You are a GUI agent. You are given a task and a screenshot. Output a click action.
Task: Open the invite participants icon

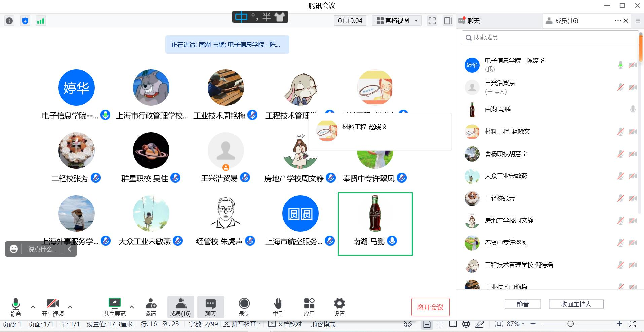(x=151, y=304)
